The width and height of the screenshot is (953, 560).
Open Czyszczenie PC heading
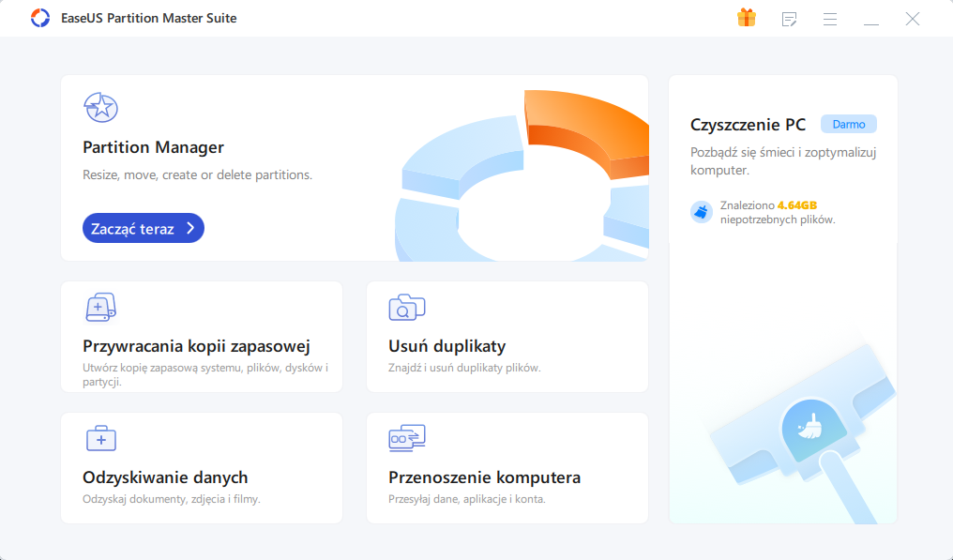click(x=748, y=125)
